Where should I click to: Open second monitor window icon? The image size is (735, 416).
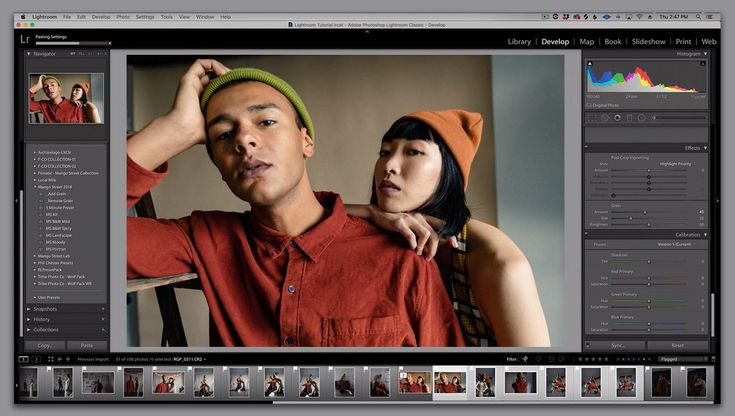click(x=36, y=359)
